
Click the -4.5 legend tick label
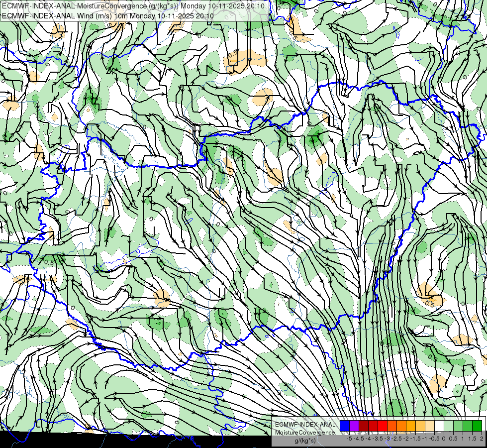click(359, 439)
